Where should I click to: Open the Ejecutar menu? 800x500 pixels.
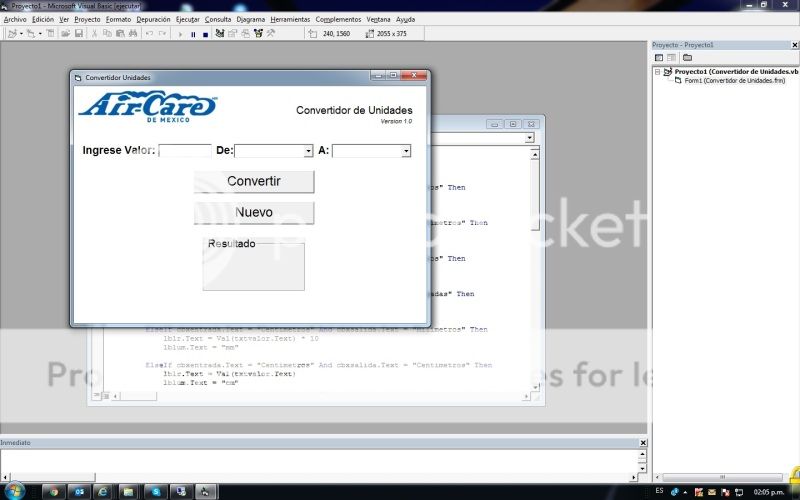[188, 19]
